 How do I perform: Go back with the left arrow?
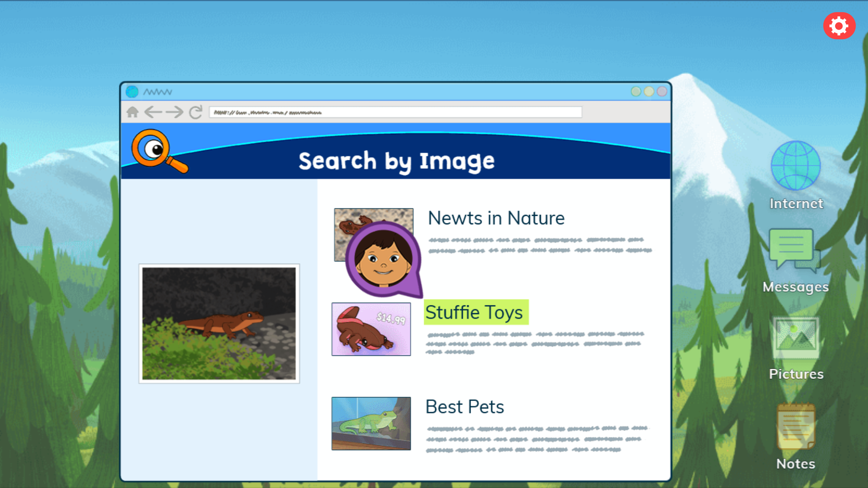pyautogui.click(x=153, y=112)
